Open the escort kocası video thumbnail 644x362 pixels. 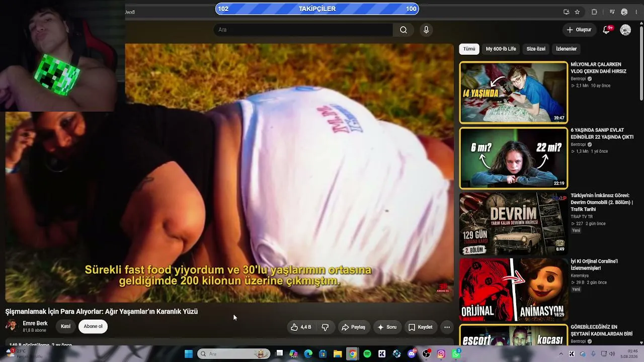513,335
